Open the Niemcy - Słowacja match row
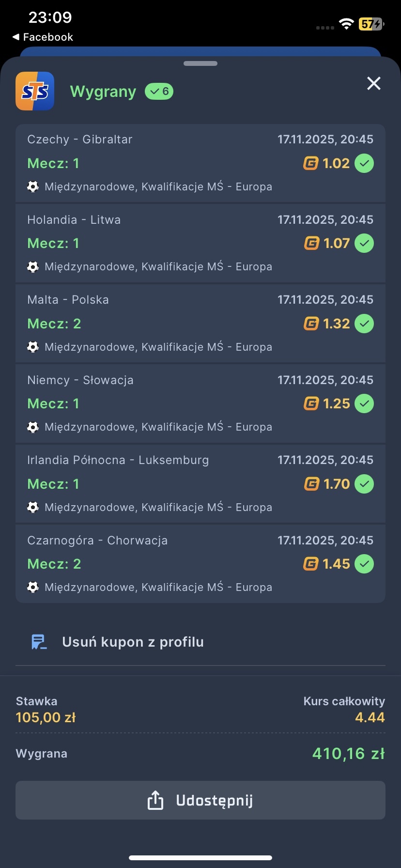This screenshot has height=868, width=401. point(200,403)
